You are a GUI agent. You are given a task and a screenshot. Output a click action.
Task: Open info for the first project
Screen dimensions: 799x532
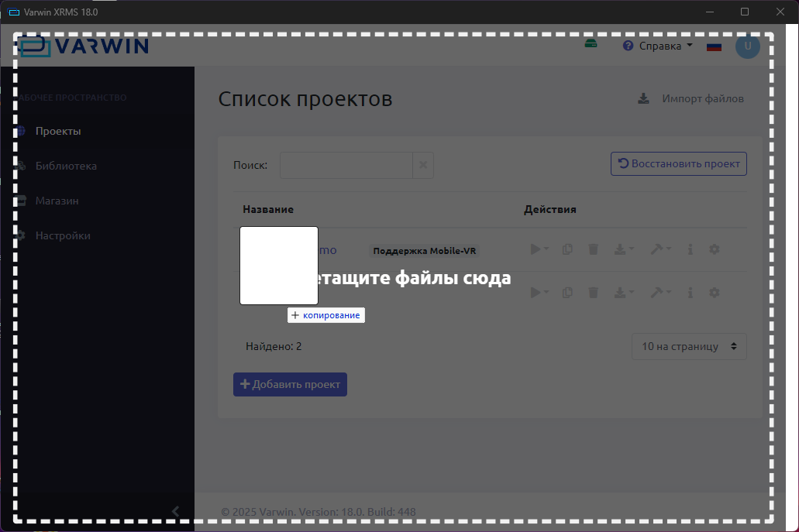[690, 249]
